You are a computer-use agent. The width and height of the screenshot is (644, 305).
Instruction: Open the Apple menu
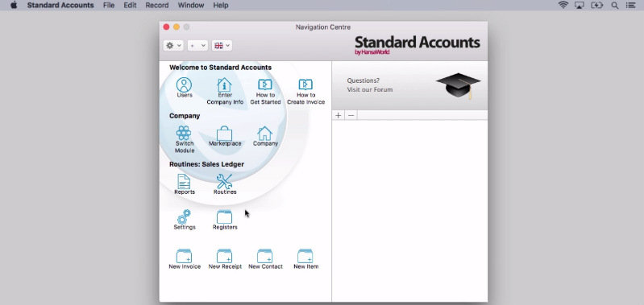click(14, 6)
